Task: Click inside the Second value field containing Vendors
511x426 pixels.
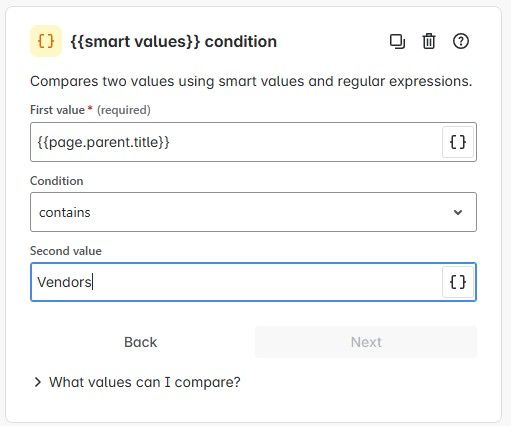Action: [x=236, y=282]
